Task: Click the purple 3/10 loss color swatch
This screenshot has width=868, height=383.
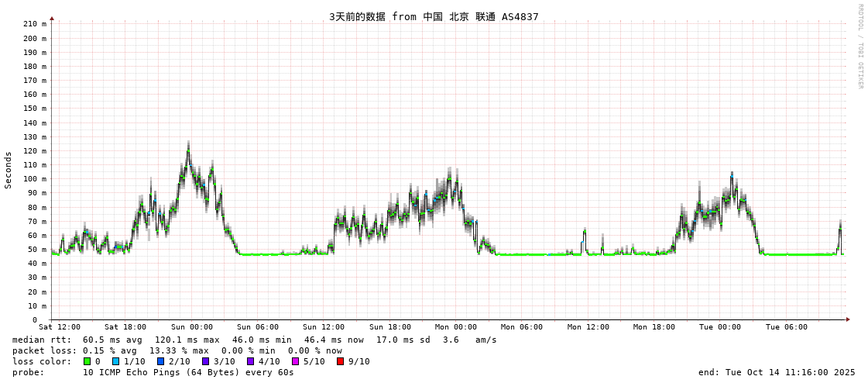Action: coord(205,361)
